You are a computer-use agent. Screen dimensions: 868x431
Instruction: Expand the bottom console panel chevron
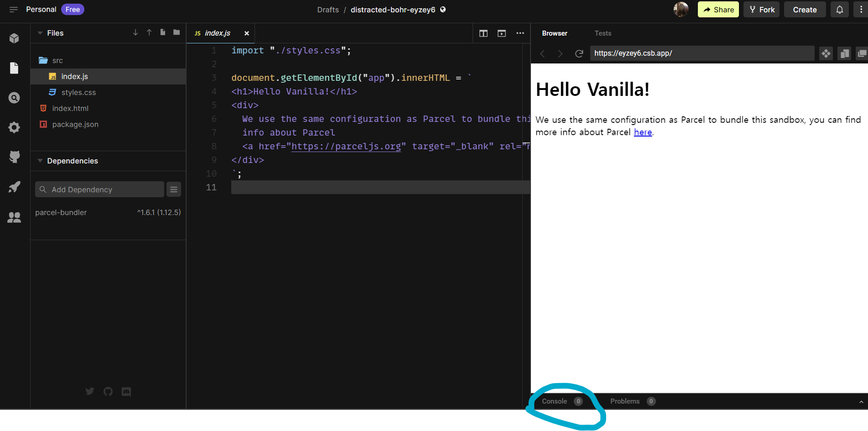(x=861, y=402)
